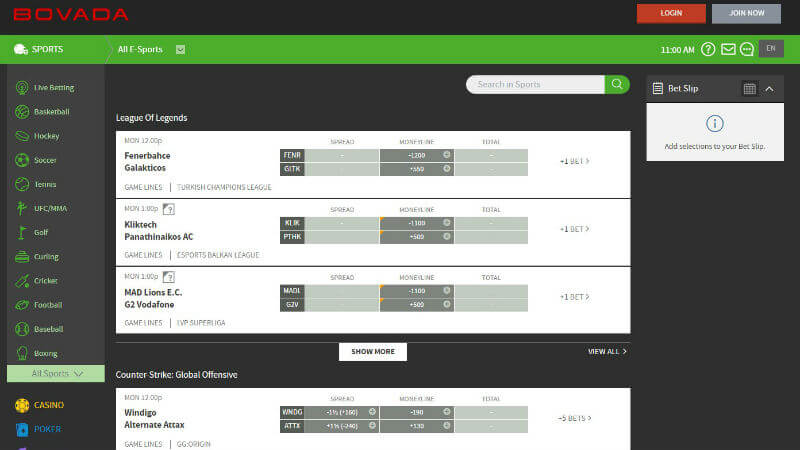This screenshot has height=450, width=800.
Task: Open messages envelope icon
Action: pos(728,49)
